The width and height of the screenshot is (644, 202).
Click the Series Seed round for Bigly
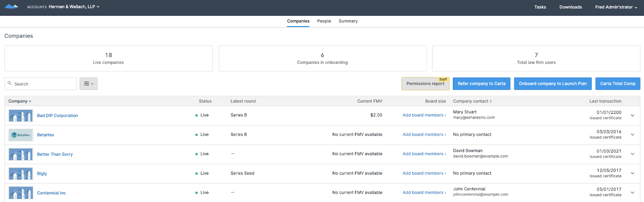[x=242, y=173]
